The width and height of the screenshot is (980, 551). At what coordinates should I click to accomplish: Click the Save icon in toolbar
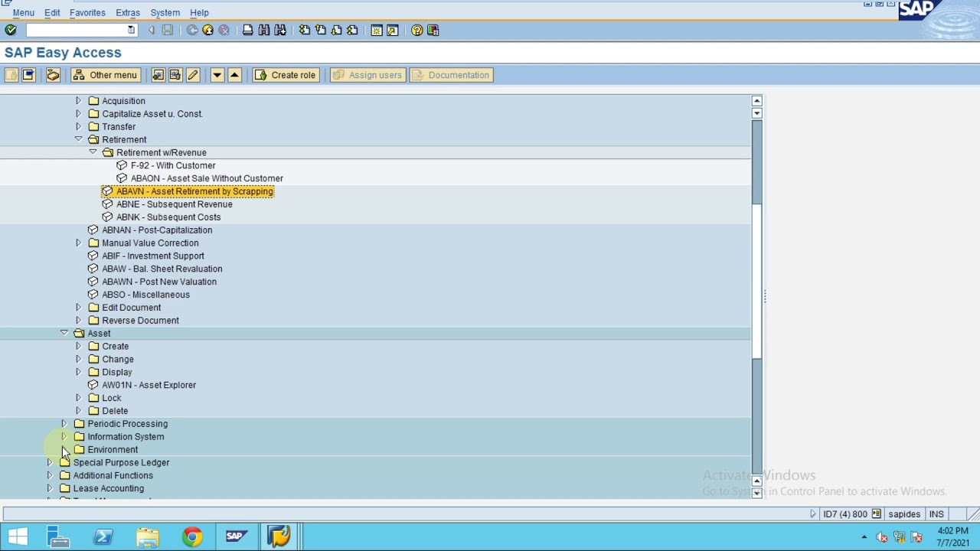tap(168, 30)
